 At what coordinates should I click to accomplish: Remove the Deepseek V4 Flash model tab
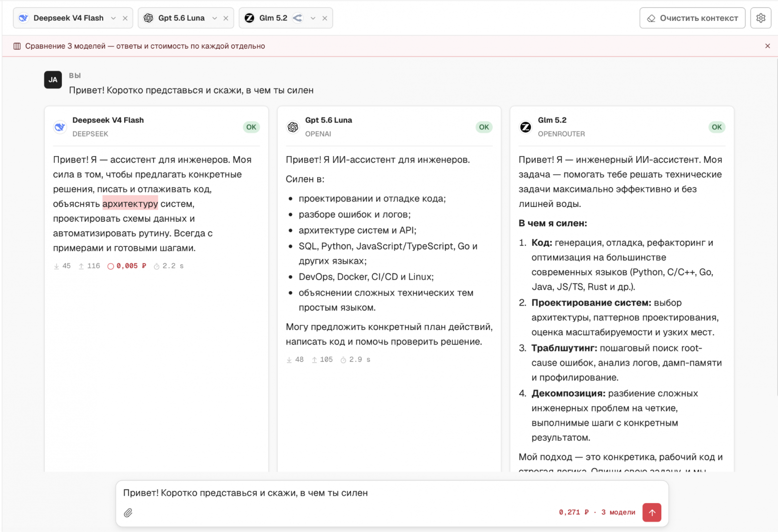tap(125, 18)
